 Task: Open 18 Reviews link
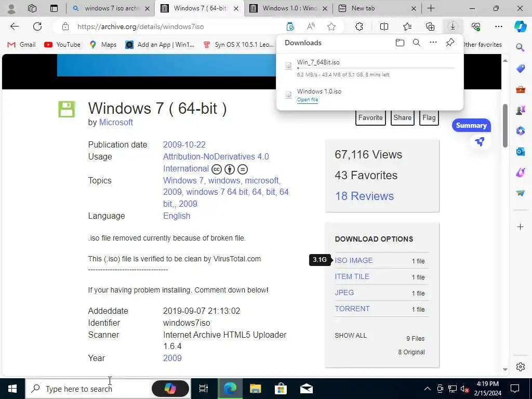[364, 196]
